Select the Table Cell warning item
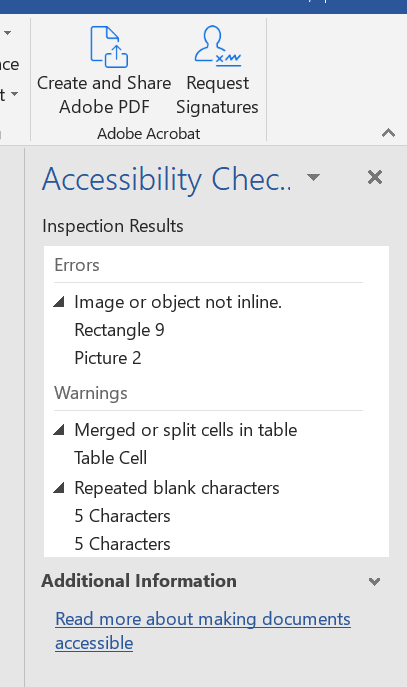 tap(110, 458)
